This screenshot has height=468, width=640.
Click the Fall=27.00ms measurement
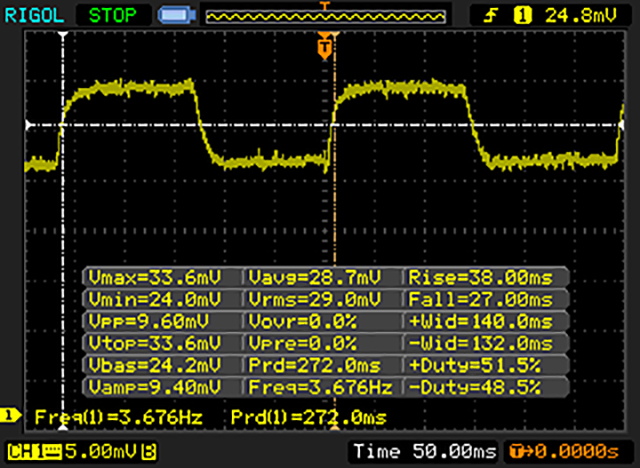[481, 299]
